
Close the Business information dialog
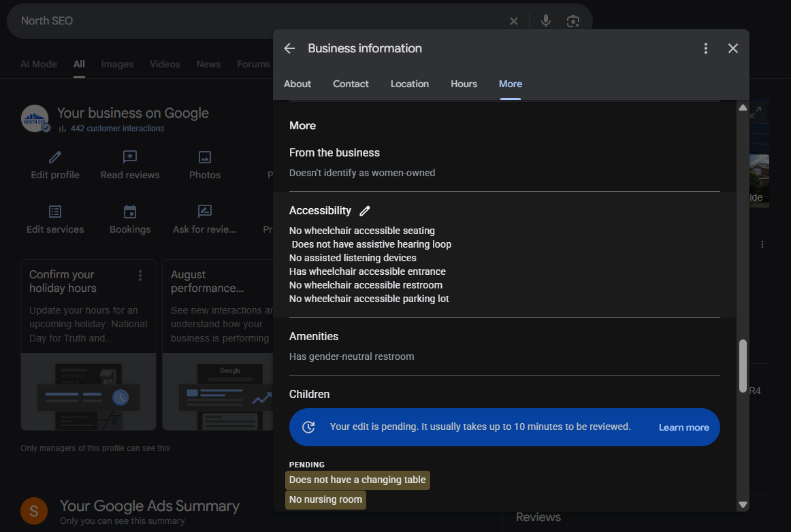[733, 48]
